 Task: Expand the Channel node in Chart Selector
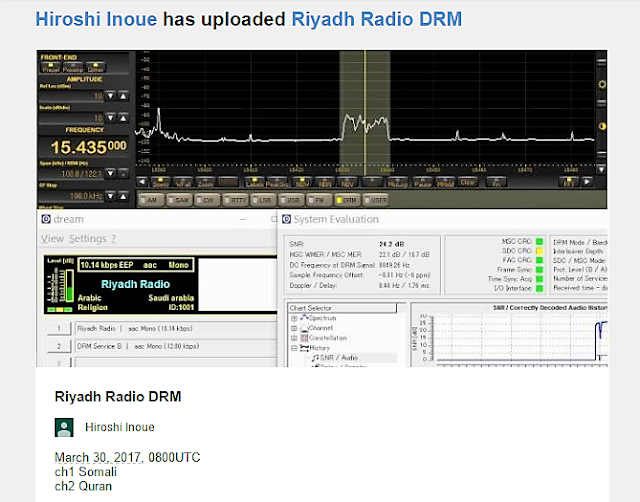(x=294, y=328)
